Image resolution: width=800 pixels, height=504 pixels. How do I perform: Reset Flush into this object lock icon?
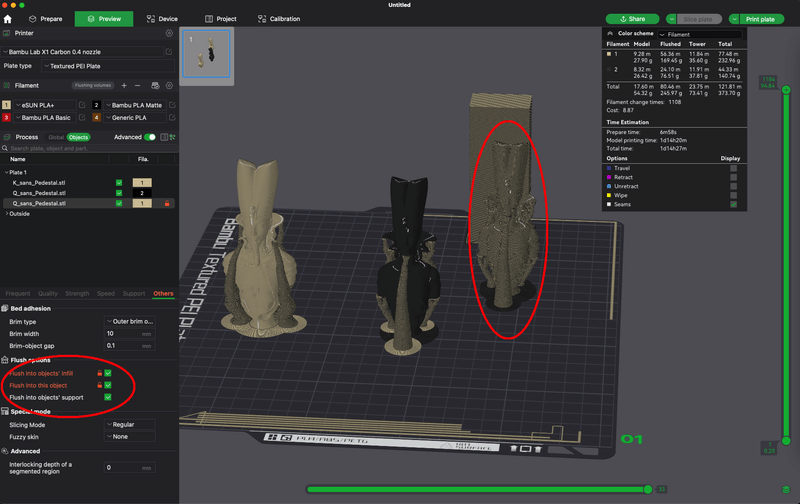(99, 386)
